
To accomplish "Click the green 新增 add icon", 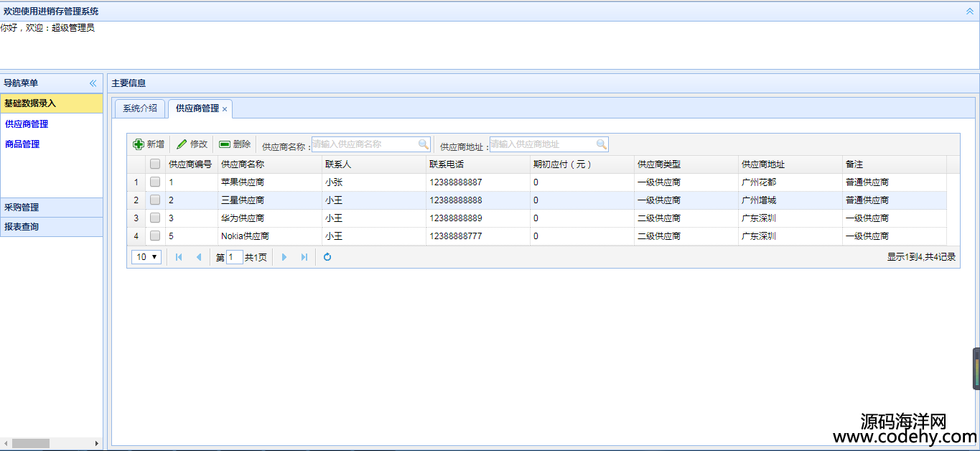I will [x=139, y=144].
